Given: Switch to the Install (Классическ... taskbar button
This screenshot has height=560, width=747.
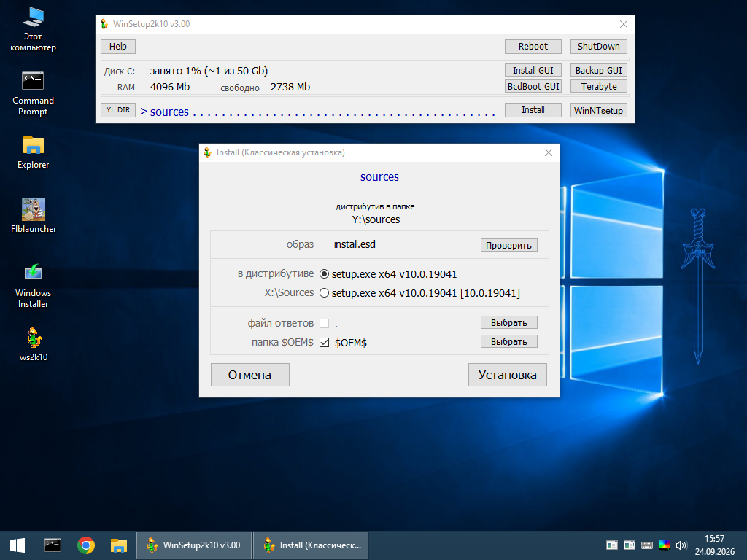Looking at the screenshot, I should [x=311, y=545].
